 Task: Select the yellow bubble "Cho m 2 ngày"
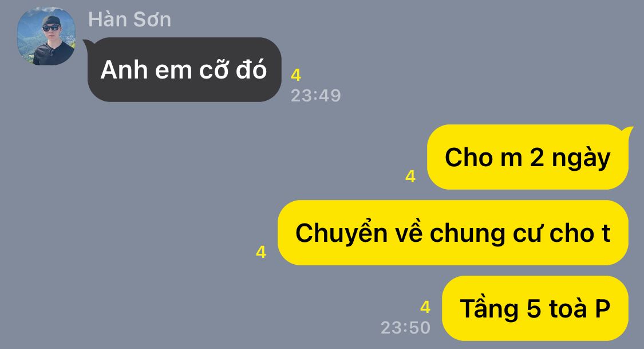coord(528,157)
